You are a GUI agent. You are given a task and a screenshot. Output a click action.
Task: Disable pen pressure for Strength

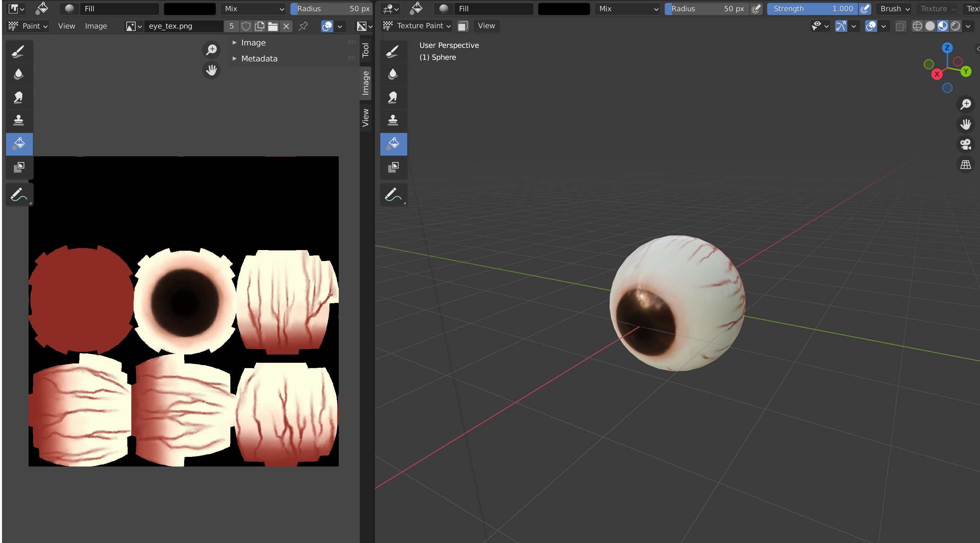tap(865, 9)
